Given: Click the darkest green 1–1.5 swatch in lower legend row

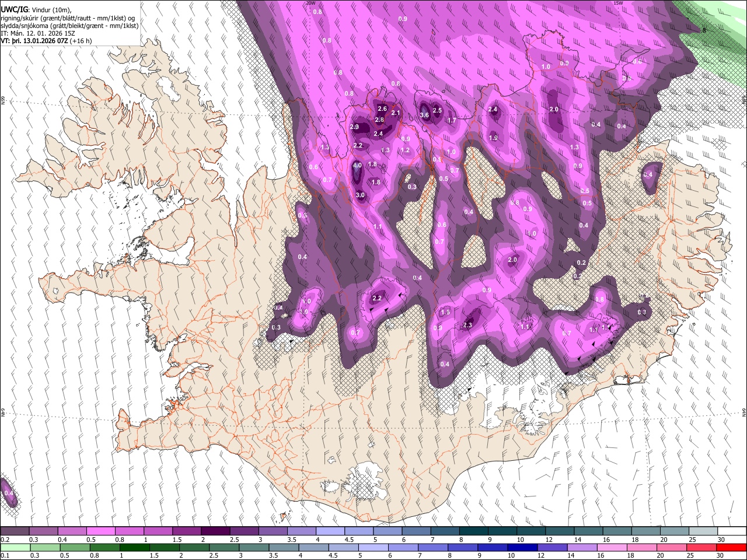Looking at the screenshot, I should point(135,547).
